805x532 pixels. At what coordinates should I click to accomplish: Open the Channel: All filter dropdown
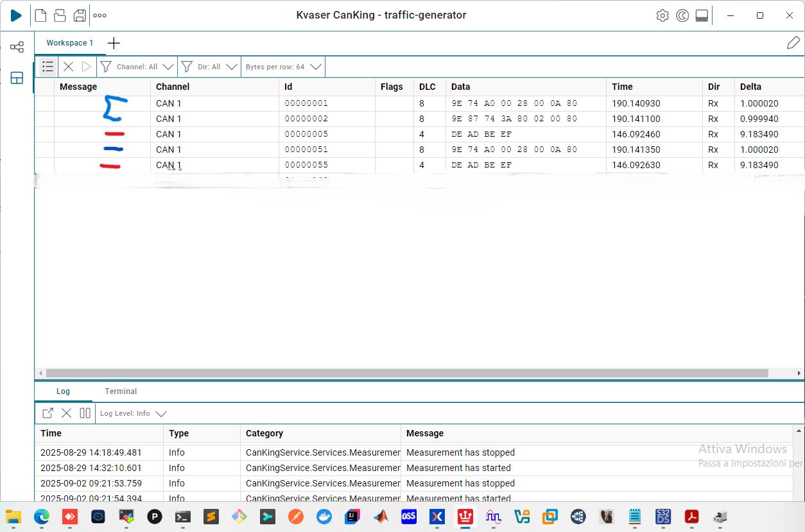point(137,67)
